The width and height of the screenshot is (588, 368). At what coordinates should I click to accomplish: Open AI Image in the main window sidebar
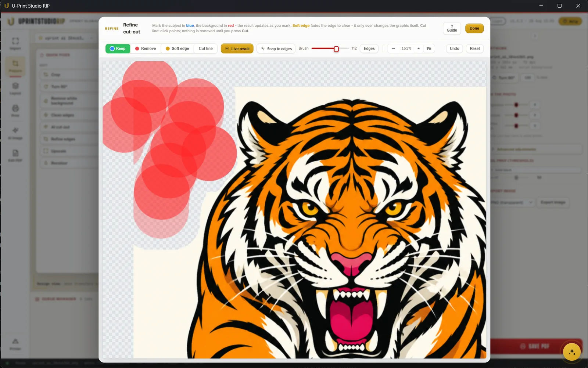click(x=15, y=133)
